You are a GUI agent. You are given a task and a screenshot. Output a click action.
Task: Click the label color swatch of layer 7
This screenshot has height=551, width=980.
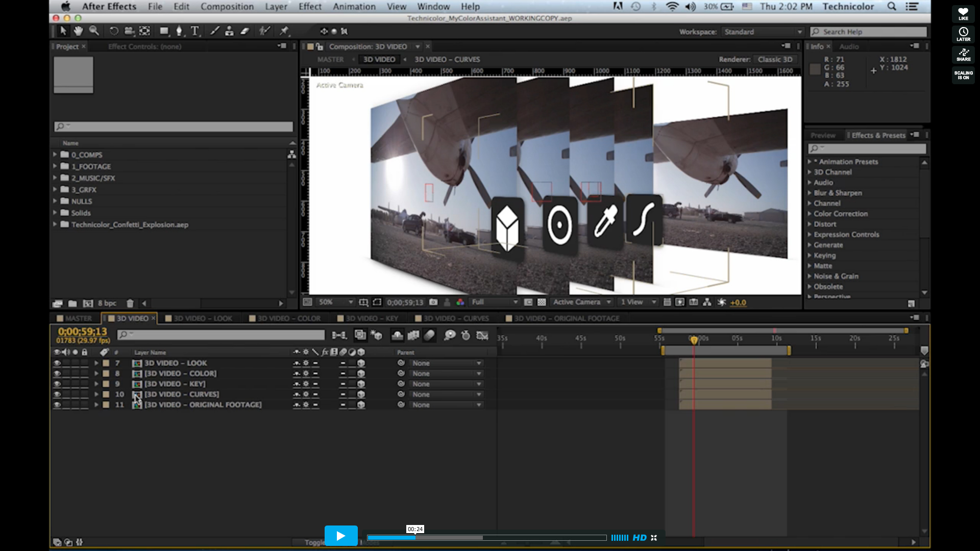tap(106, 363)
